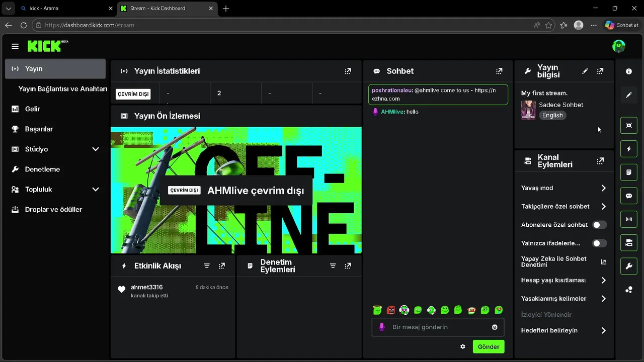Pop out the Etkinlik Akışı panel
644x362 pixels.
point(222,265)
